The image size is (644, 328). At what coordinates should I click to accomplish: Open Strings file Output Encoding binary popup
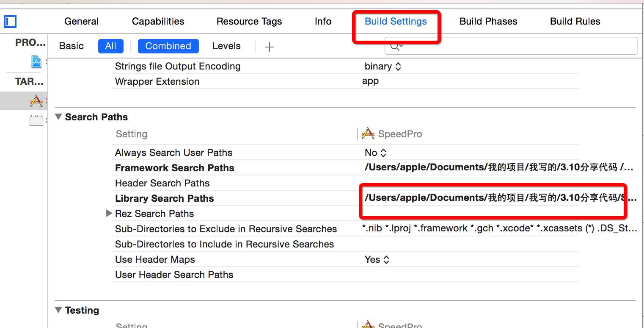(x=383, y=67)
